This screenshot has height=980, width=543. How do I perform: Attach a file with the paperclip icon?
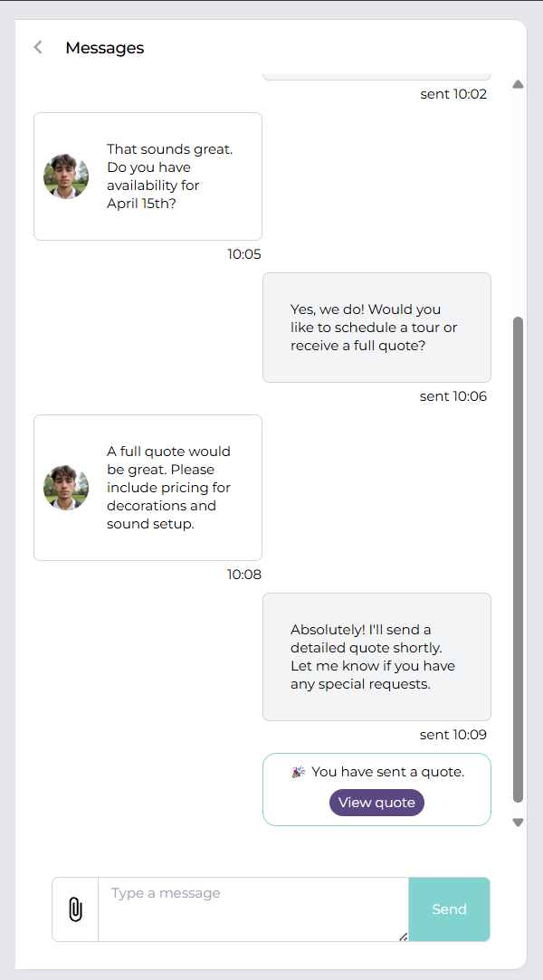tap(75, 909)
